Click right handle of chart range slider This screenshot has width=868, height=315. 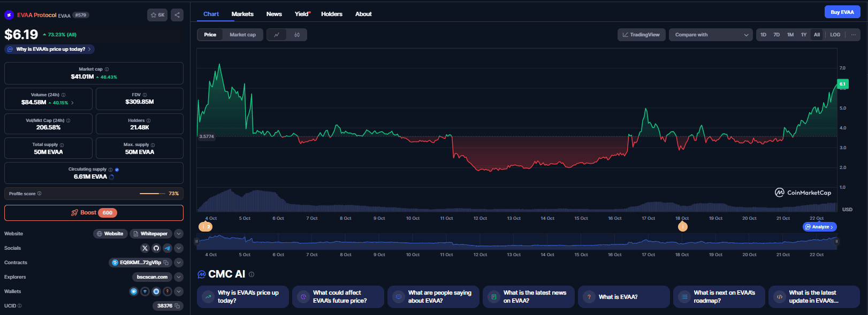pos(837,242)
